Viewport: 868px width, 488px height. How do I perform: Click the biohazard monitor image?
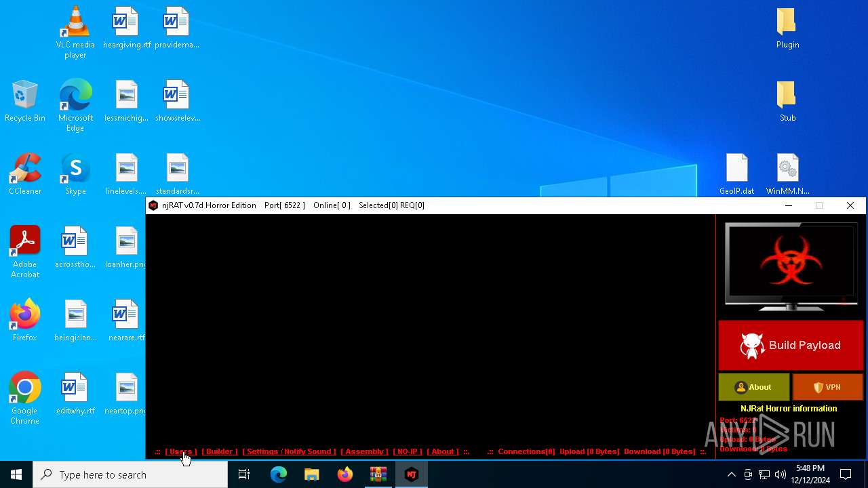pos(791,267)
